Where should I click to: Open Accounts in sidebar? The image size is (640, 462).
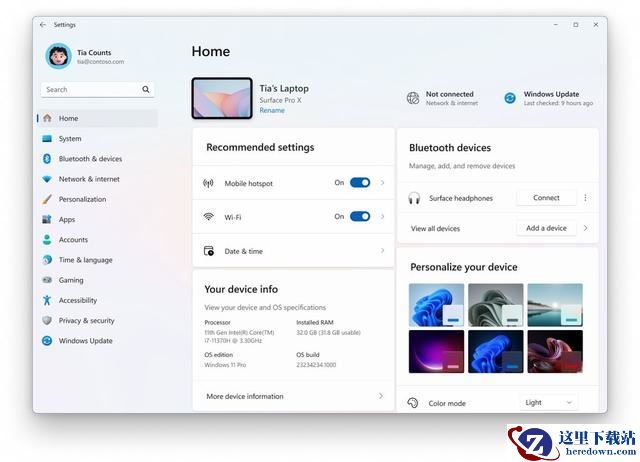73,240
